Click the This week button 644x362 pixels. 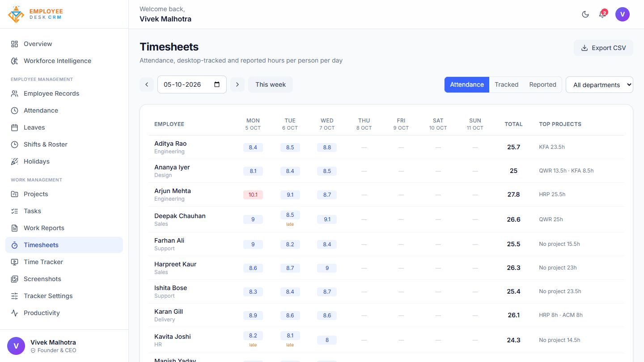[271, 84]
